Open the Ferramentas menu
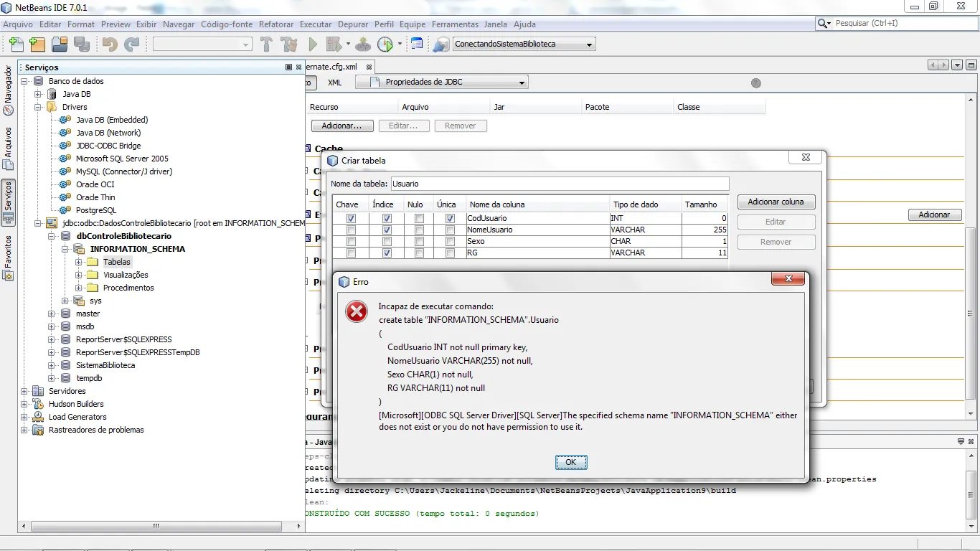Viewport: 980px width, 551px height. coord(455,24)
